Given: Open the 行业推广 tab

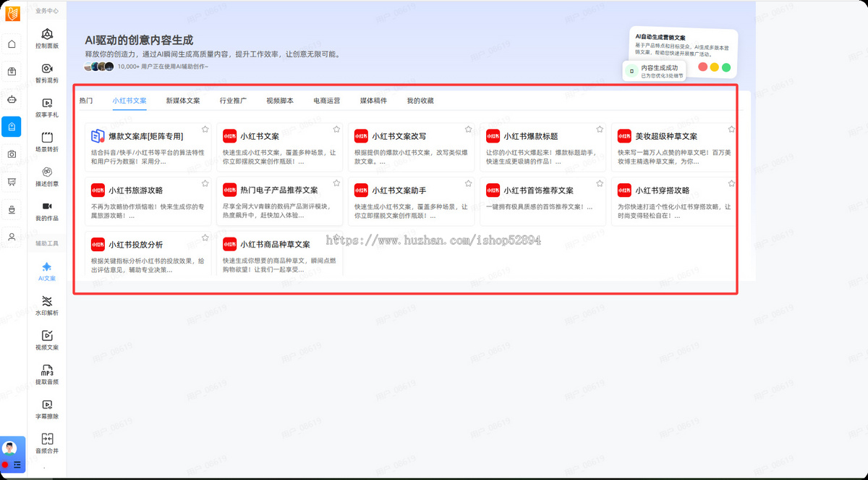Looking at the screenshot, I should point(233,101).
